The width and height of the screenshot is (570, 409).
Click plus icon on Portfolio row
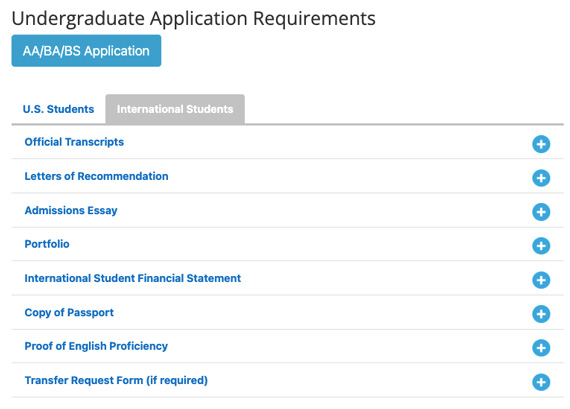[x=541, y=246]
